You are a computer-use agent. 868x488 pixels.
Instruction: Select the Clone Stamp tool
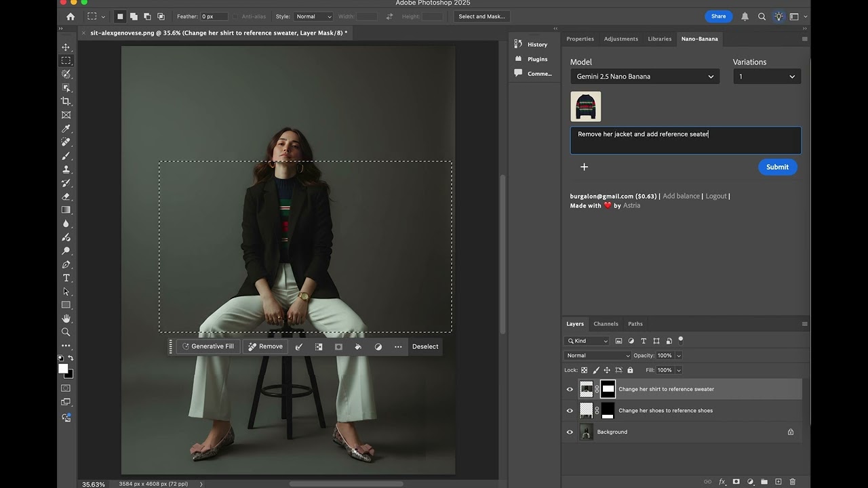[66, 169]
